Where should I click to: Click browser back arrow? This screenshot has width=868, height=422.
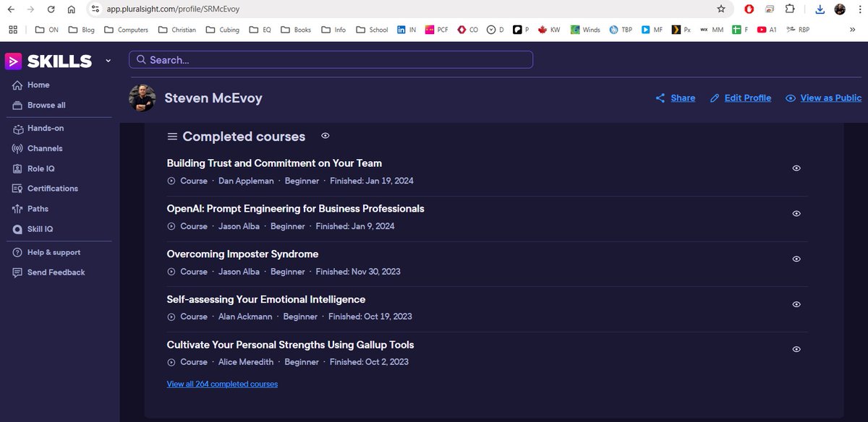pyautogui.click(x=12, y=9)
